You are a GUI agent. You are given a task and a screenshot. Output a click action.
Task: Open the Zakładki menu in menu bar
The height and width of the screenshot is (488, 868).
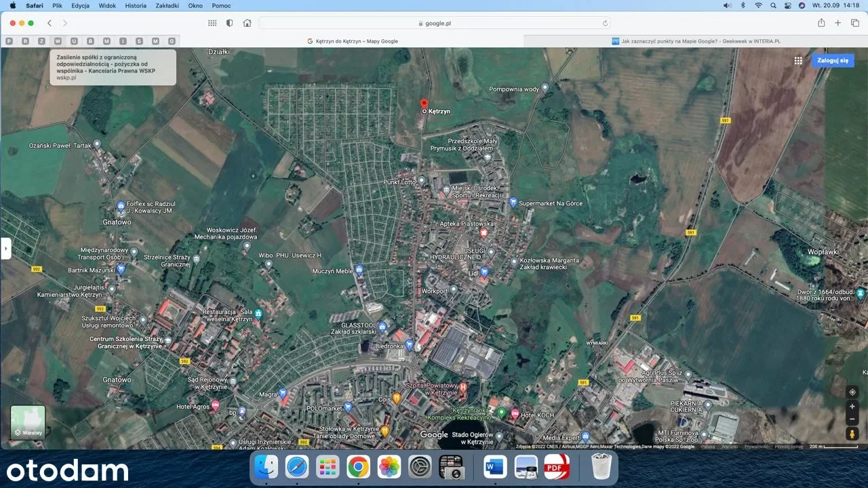[x=166, y=5]
